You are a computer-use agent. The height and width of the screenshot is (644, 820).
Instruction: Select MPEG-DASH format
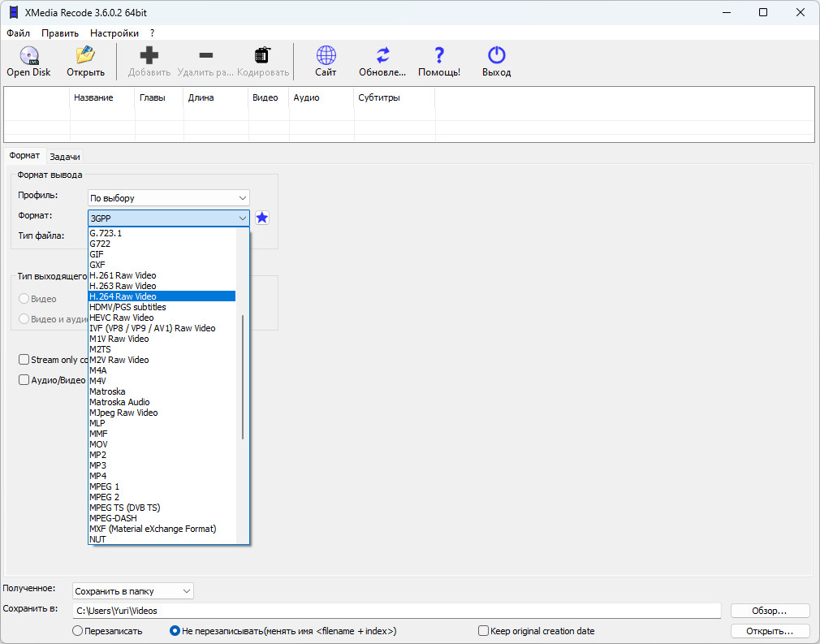pyautogui.click(x=162, y=518)
